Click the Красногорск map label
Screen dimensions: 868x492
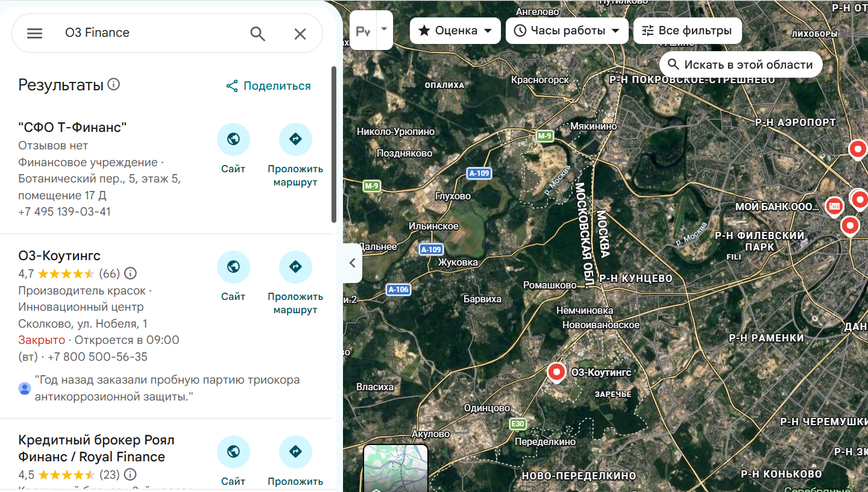tap(540, 79)
